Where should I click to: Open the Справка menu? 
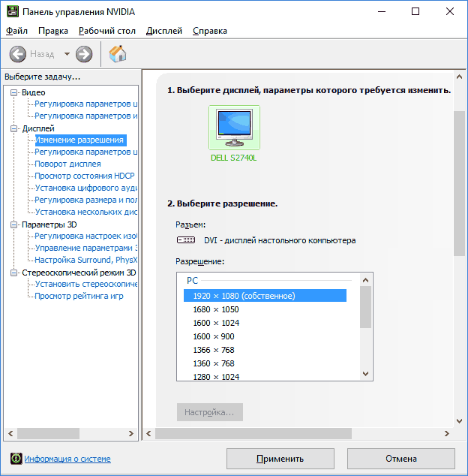point(210,31)
